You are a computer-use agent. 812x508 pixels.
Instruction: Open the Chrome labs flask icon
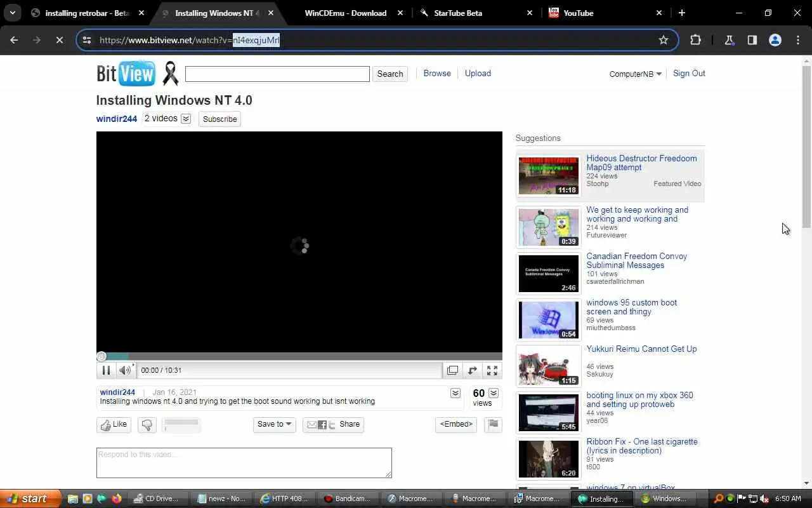pyautogui.click(x=729, y=40)
